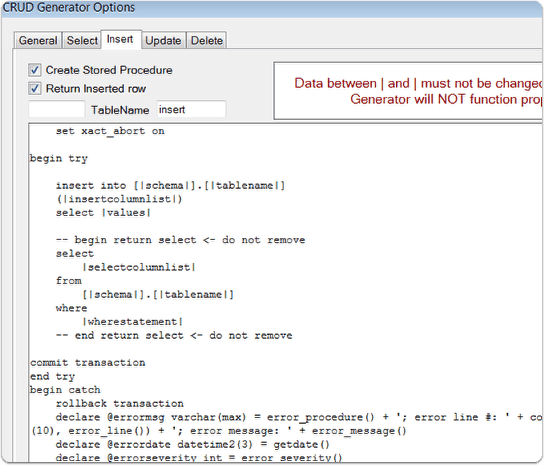544x465 pixels.
Task: Switch to the General tab
Action: tap(38, 41)
